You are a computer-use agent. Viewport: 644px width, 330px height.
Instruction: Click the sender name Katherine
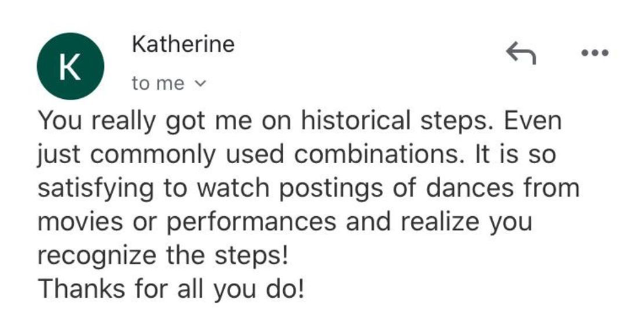click(x=183, y=44)
